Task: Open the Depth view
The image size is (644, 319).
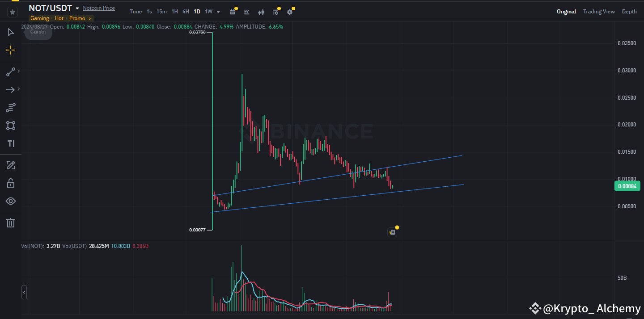Action: pyautogui.click(x=629, y=11)
